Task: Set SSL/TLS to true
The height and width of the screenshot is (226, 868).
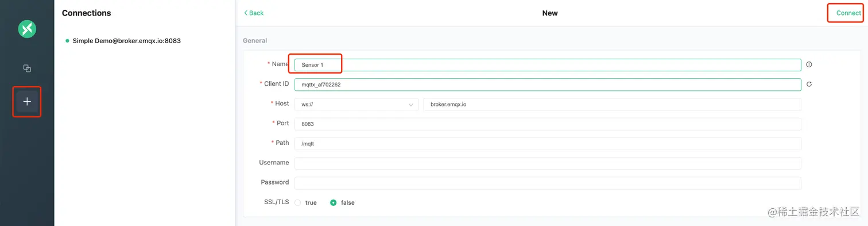Action: point(305,202)
